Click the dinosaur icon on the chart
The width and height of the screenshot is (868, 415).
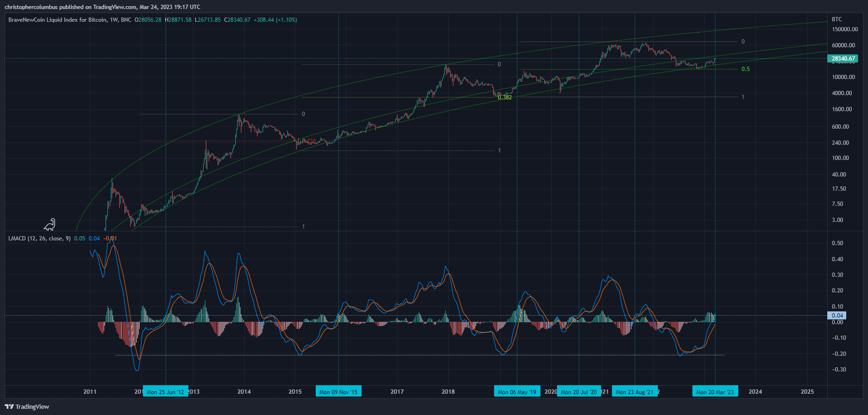[50, 224]
